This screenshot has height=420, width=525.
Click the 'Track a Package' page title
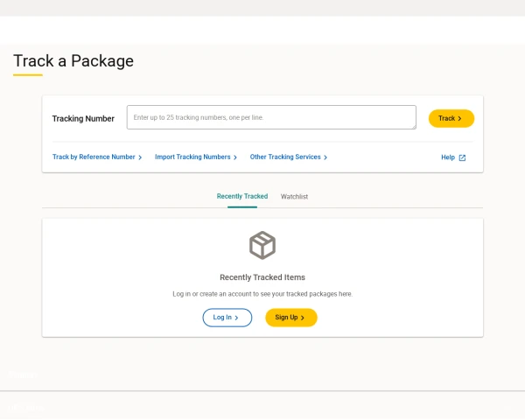click(x=73, y=61)
